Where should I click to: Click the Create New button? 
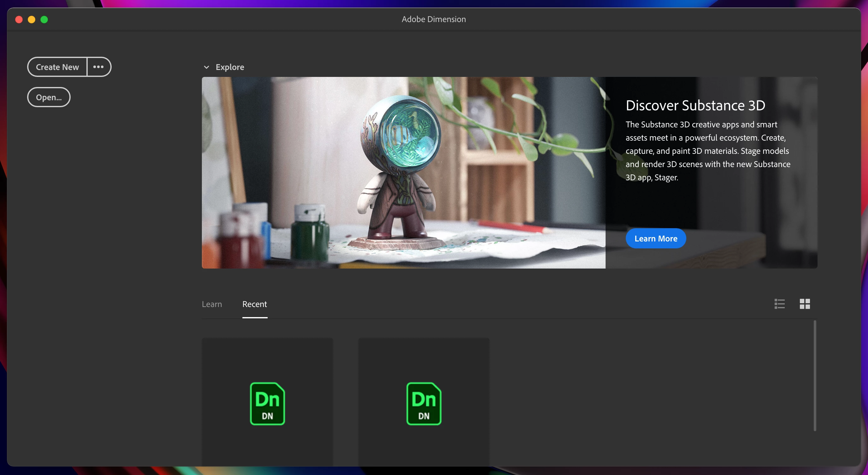click(x=57, y=67)
